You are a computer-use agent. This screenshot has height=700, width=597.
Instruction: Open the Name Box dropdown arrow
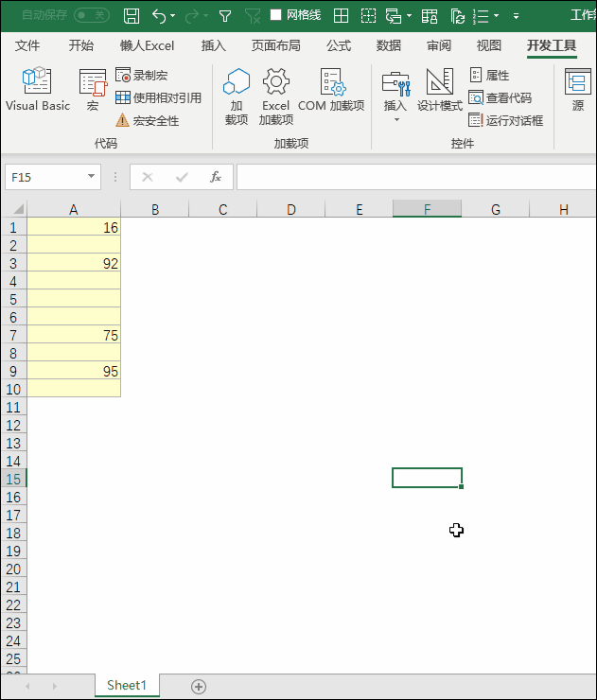92,177
